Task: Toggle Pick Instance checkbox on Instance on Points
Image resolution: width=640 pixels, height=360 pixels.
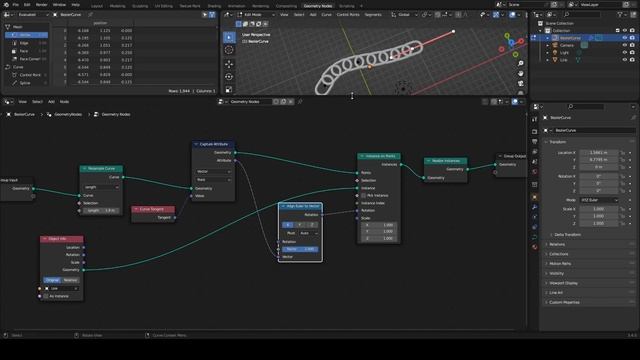Action: [x=364, y=196]
